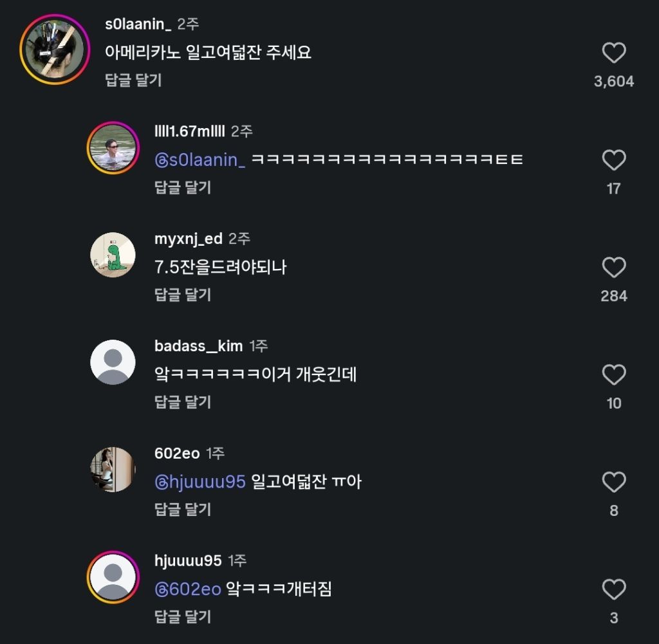Reply to badass__kim's comment
Screen dimensions: 659x644
click(183, 402)
